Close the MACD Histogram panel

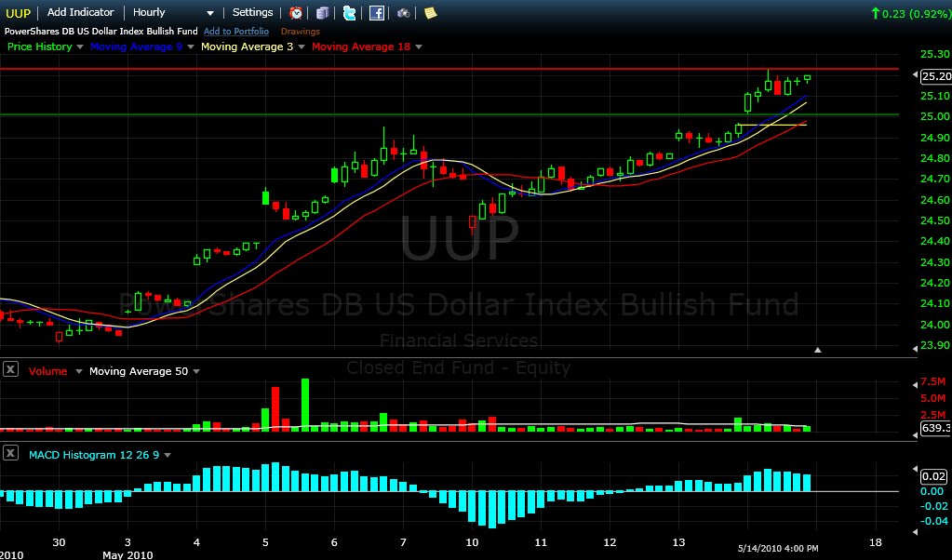(x=10, y=453)
